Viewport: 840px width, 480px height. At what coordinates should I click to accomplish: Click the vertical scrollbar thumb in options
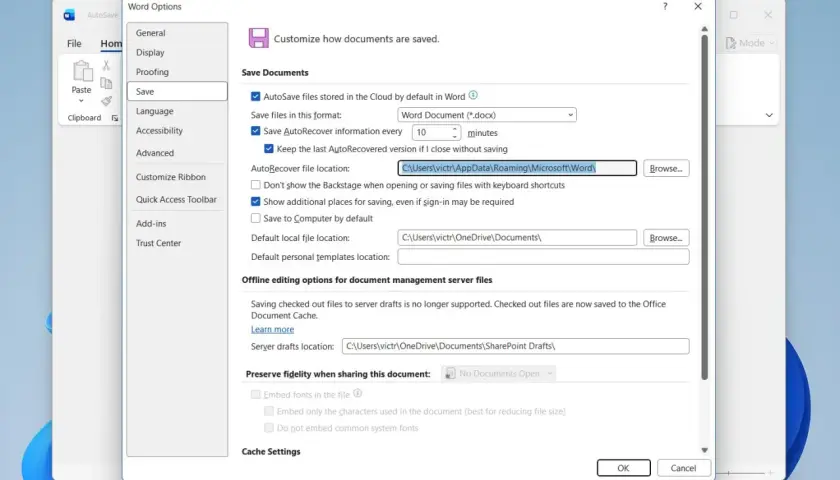coord(704,208)
